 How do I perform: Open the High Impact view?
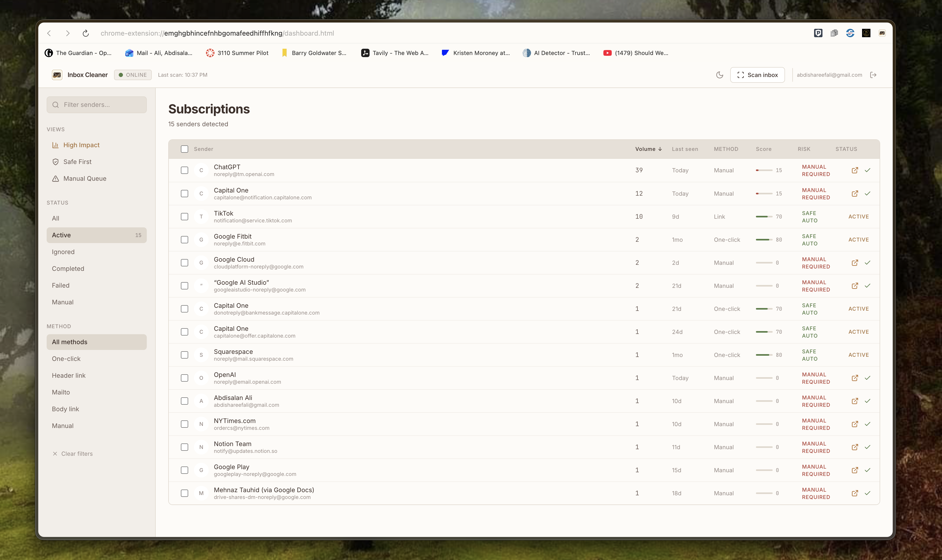81,145
